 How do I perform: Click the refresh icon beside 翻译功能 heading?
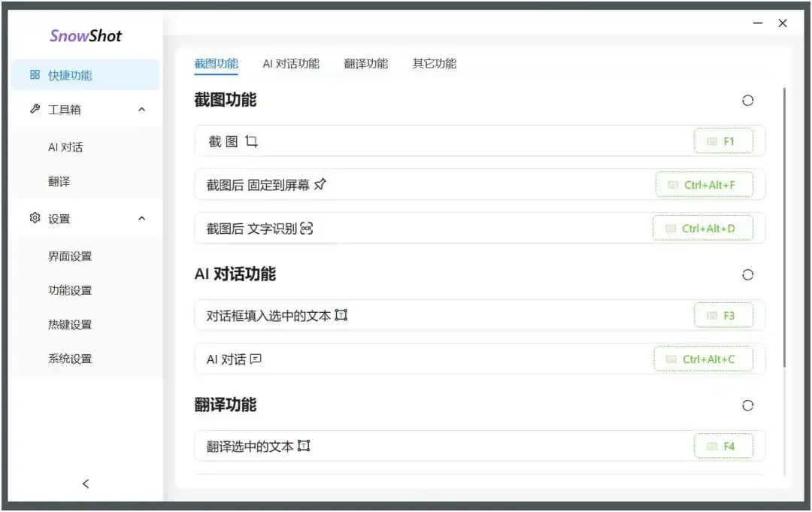(747, 405)
